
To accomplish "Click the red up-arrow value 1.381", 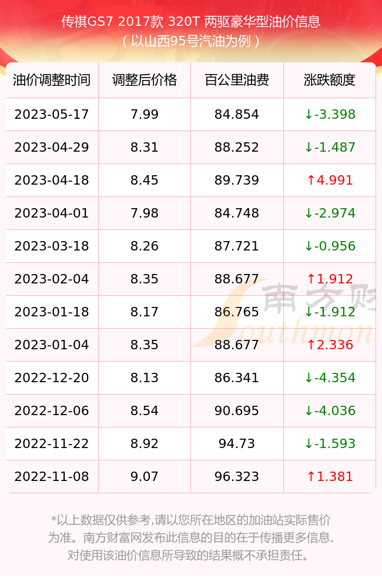I will point(330,476).
